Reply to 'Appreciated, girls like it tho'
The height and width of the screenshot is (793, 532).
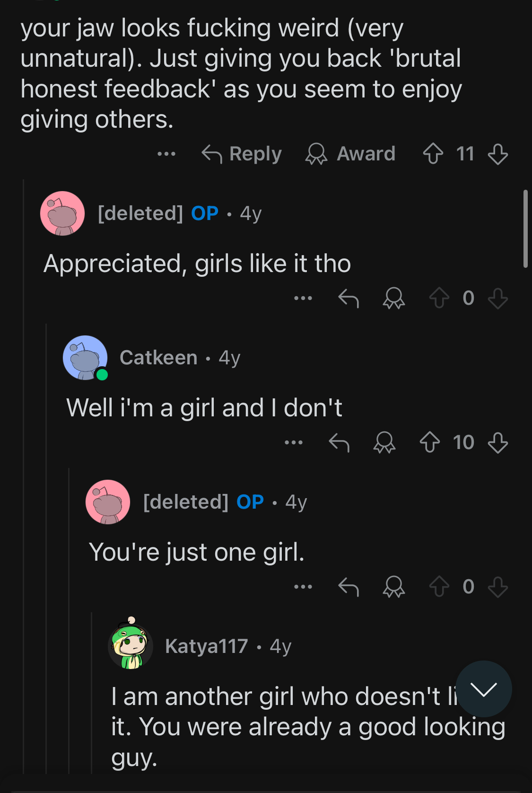tap(349, 298)
